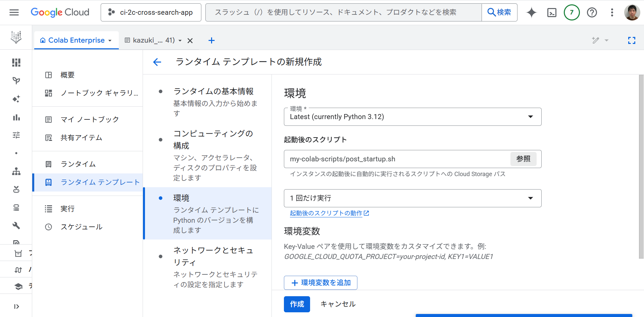Open project selector ci-2c-cross-search-app
Viewport: 644px width, 317px height.
tap(151, 12)
